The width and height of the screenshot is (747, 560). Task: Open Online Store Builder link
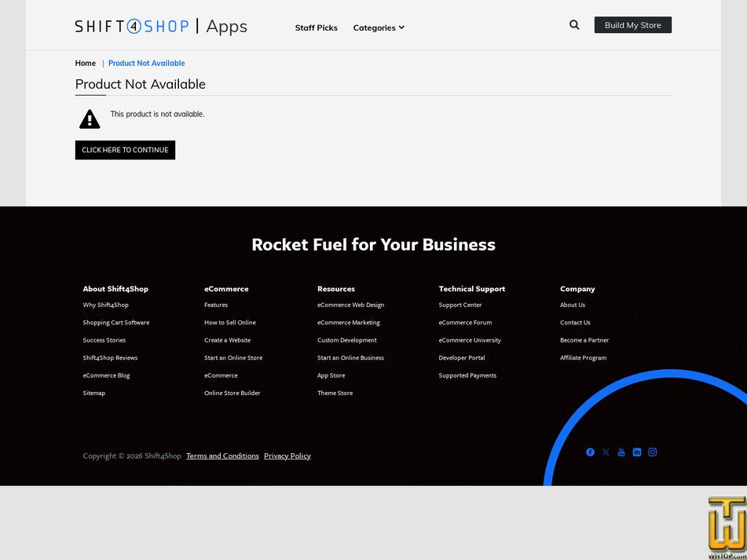point(233,393)
